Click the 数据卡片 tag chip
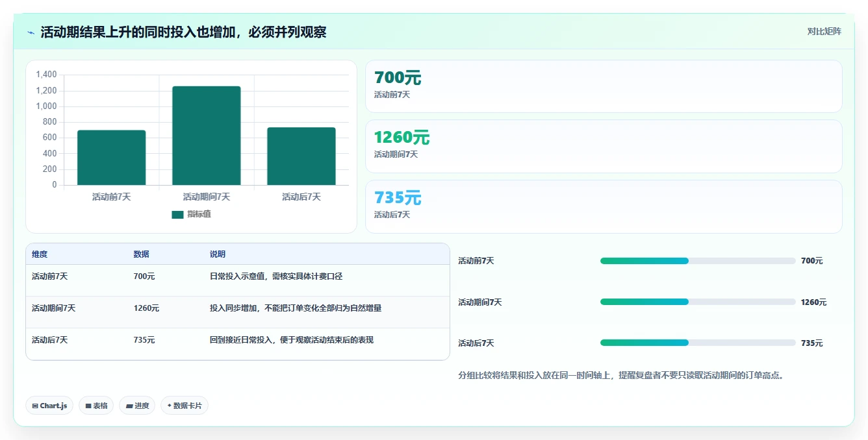The width and height of the screenshot is (868, 440). [185, 406]
